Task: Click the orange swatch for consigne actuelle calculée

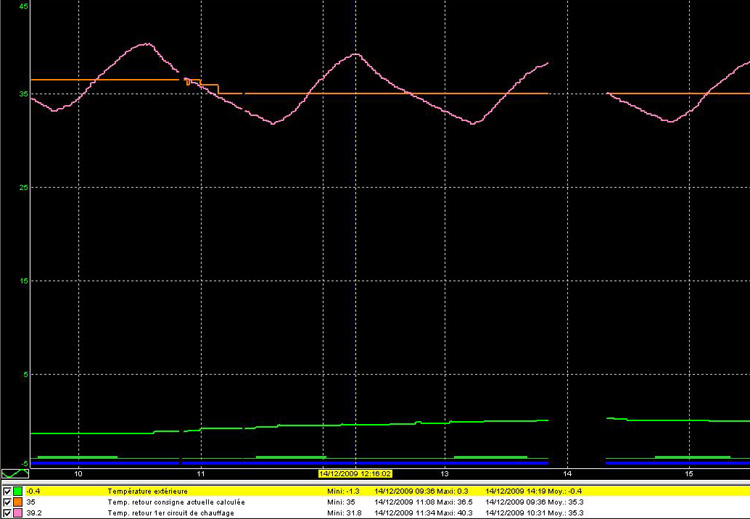Action: click(x=18, y=502)
